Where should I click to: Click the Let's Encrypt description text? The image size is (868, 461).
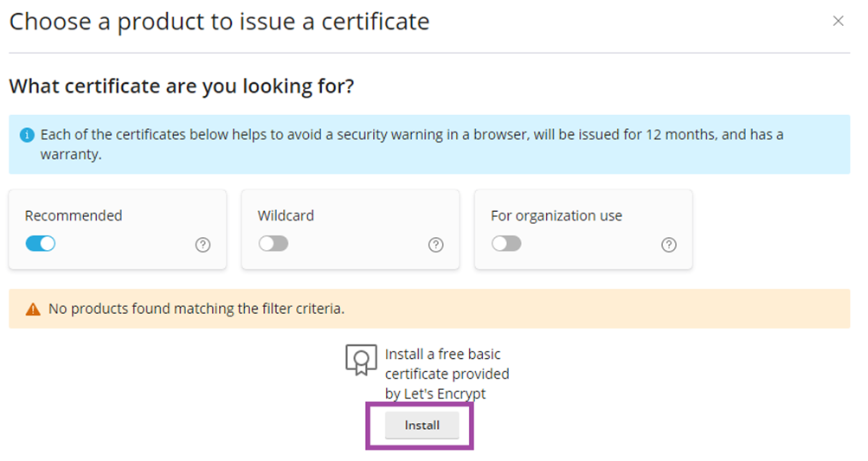pos(447,374)
